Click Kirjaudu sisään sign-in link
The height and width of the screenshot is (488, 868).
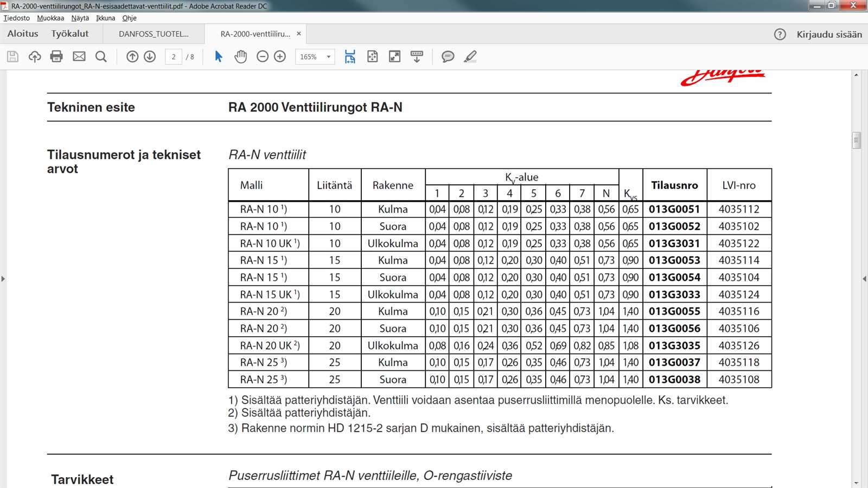829,34
